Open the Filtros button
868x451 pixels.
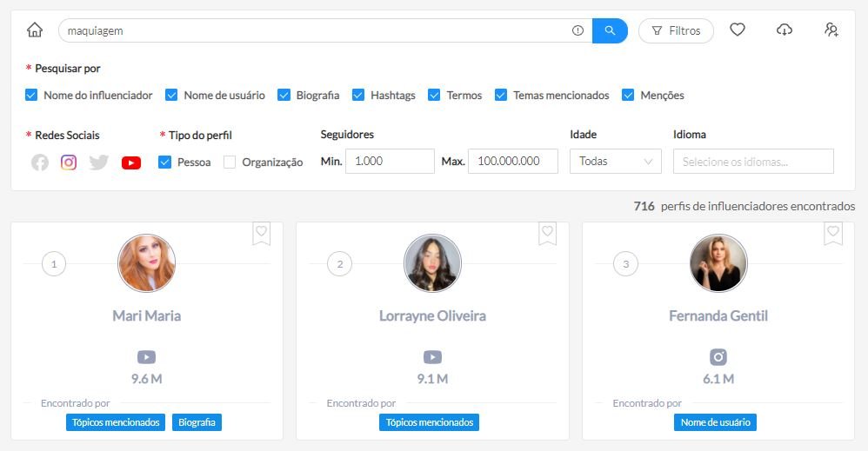point(676,30)
